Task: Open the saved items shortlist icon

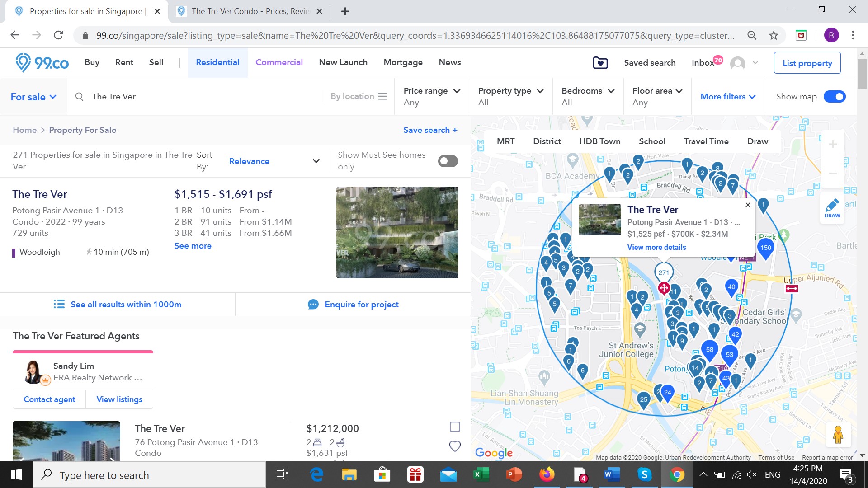Action: (x=599, y=63)
